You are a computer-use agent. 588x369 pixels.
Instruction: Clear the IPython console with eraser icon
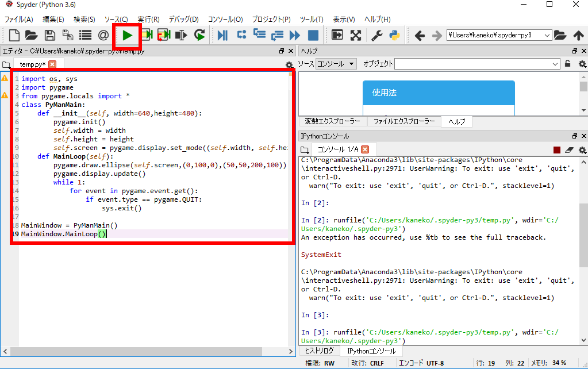[x=569, y=150]
